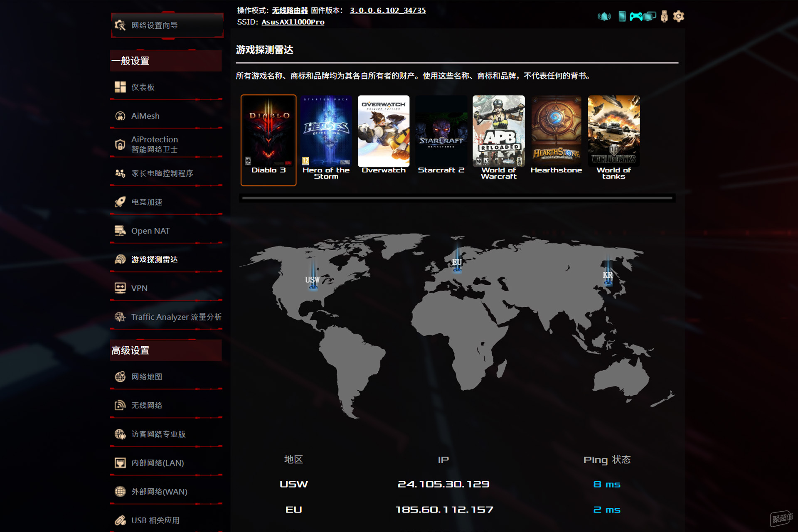Click the IP address 24.105.30.129
The image size is (798, 532).
pos(443,484)
